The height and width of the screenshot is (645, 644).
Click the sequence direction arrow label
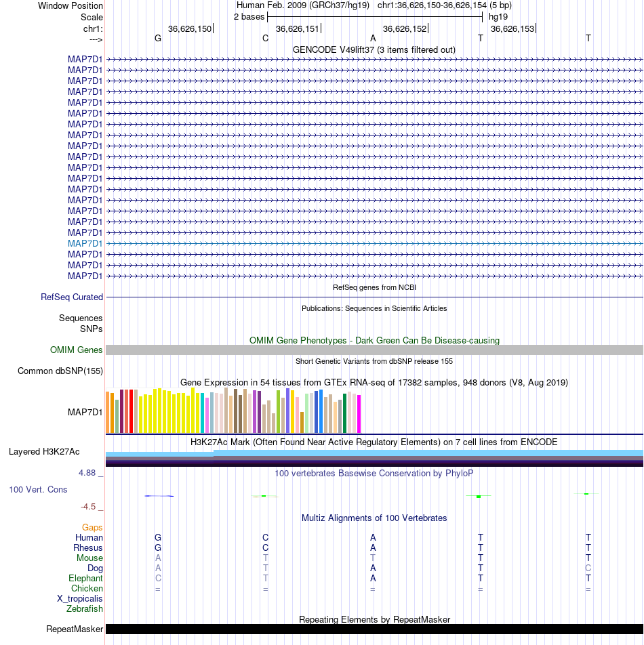pos(96,39)
